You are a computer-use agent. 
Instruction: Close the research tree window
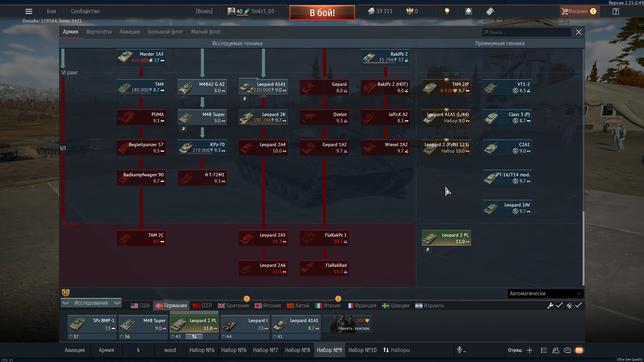[x=579, y=32]
